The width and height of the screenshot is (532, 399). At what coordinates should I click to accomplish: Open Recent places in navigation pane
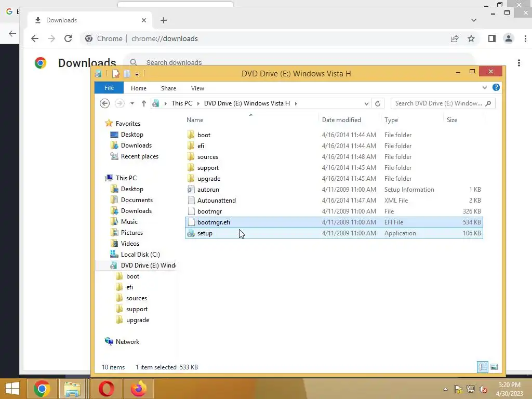point(139,156)
